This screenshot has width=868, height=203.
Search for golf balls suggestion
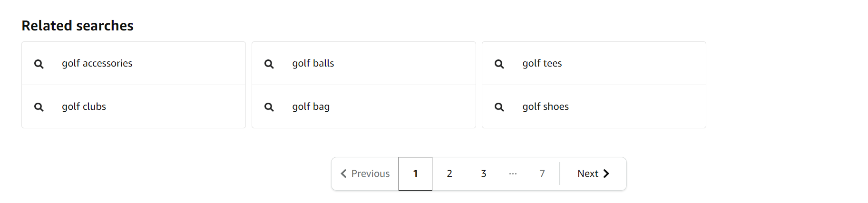pyautogui.click(x=364, y=63)
